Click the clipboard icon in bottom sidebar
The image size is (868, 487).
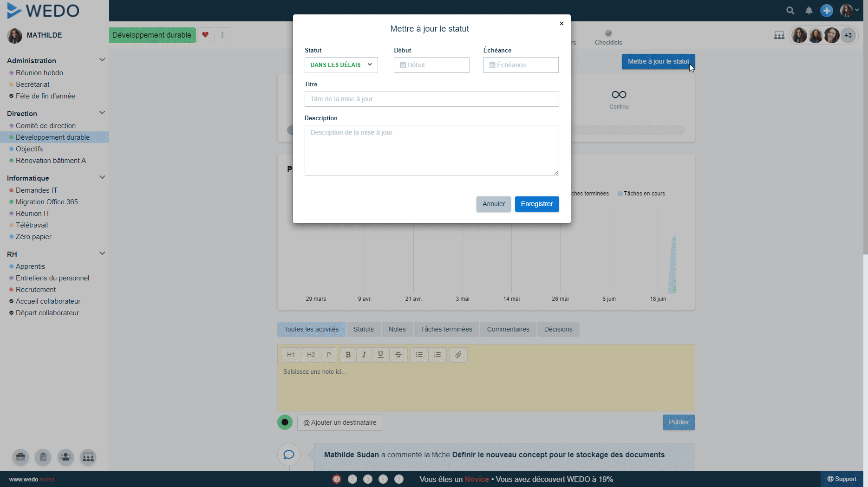pyautogui.click(x=43, y=457)
